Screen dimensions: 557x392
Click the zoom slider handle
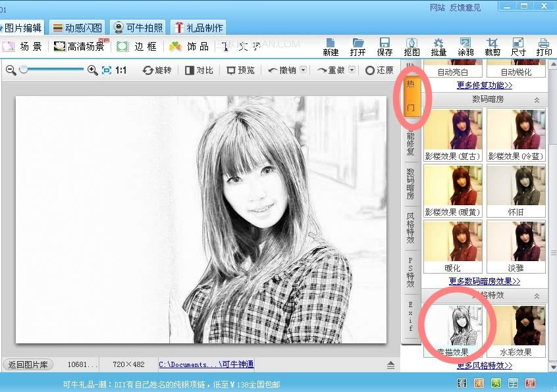click(x=24, y=70)
